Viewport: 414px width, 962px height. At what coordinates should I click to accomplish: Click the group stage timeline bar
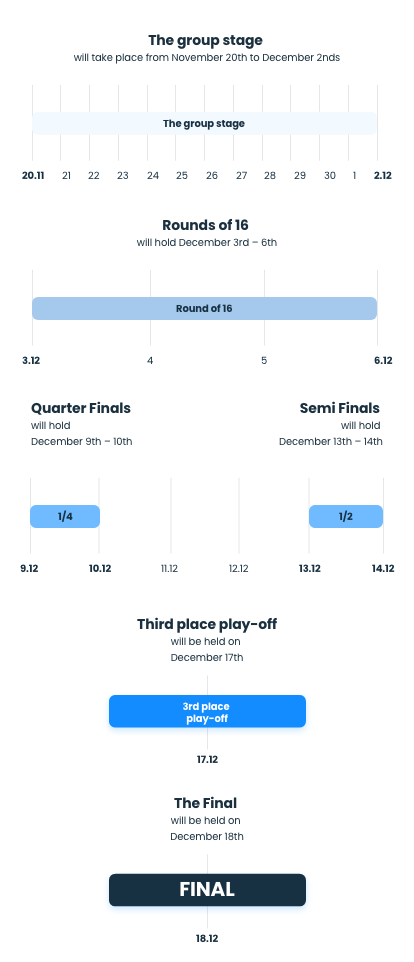pyautogui.click(x=204, y=123)
